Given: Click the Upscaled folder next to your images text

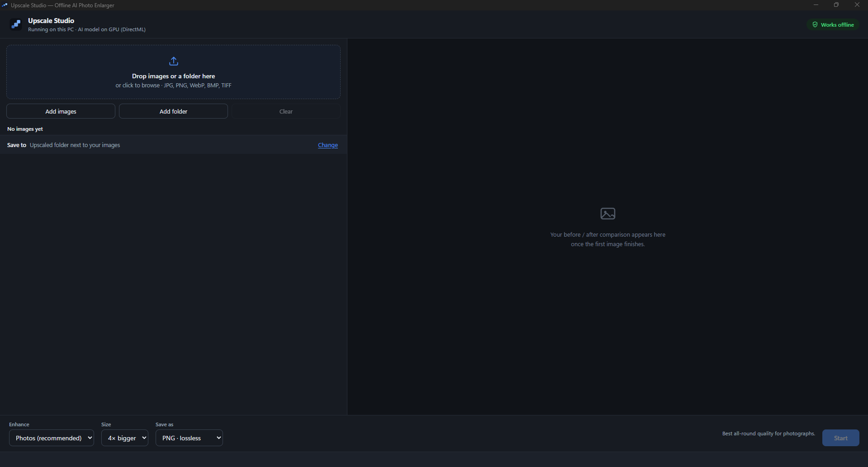Looking at the screenshot, I should (x=75, y=145).
